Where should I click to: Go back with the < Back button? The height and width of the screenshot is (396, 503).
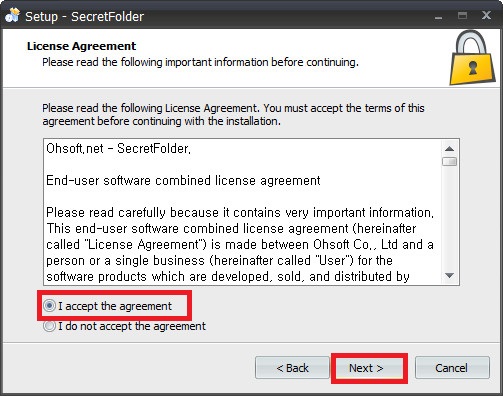coord(292,368)
